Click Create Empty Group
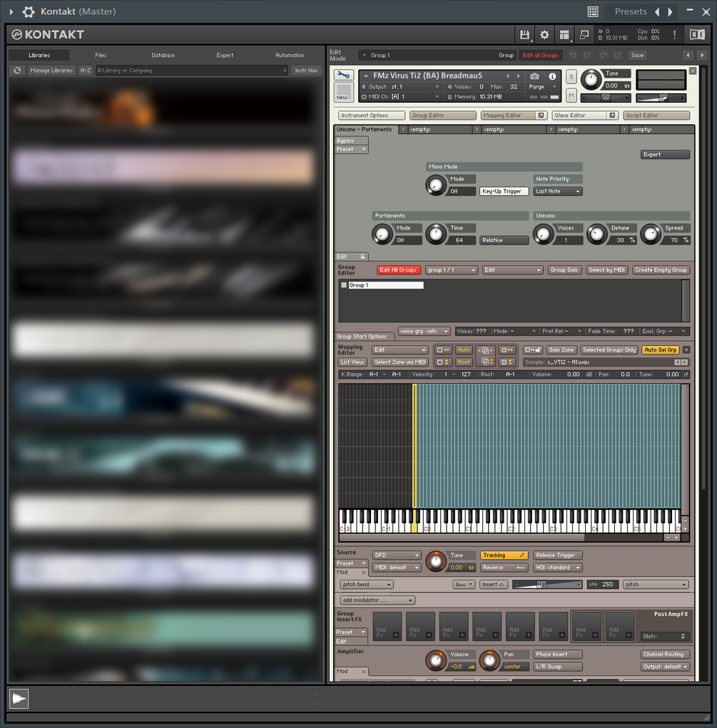This screenshot has width=717, height=728. pyautogui.click(x=661, y=270)
